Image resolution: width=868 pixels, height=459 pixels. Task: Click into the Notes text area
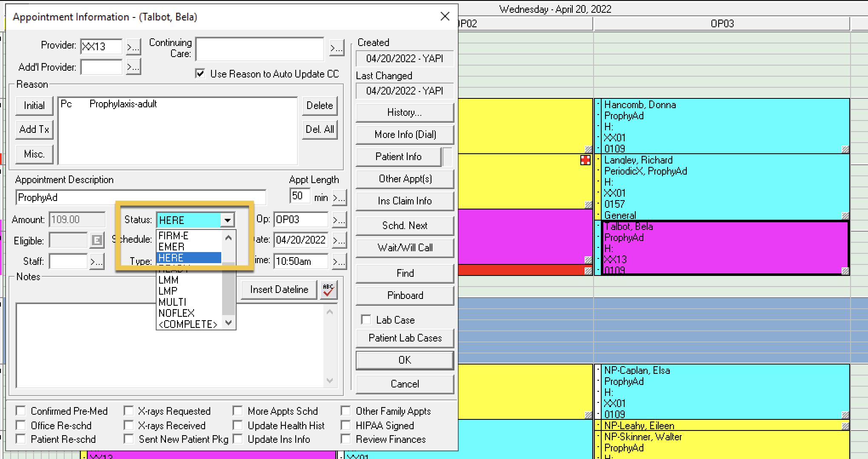click(x=170, y=345)
